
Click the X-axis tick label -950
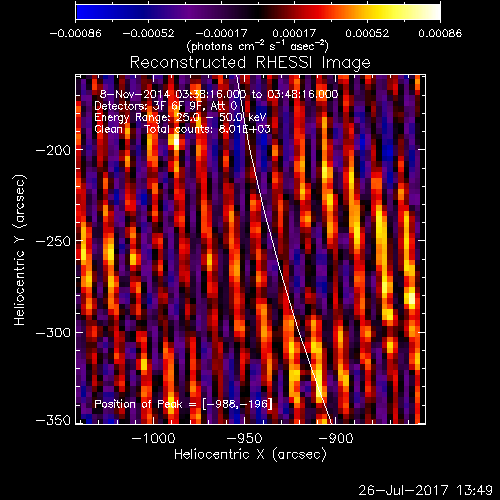[245, 438]
